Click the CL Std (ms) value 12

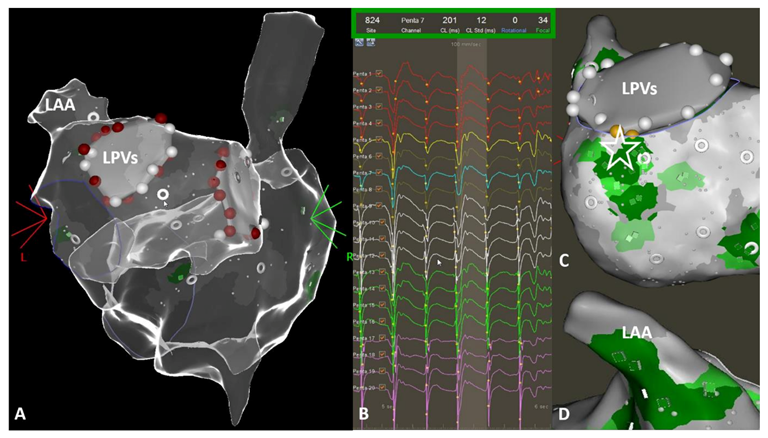481,20
